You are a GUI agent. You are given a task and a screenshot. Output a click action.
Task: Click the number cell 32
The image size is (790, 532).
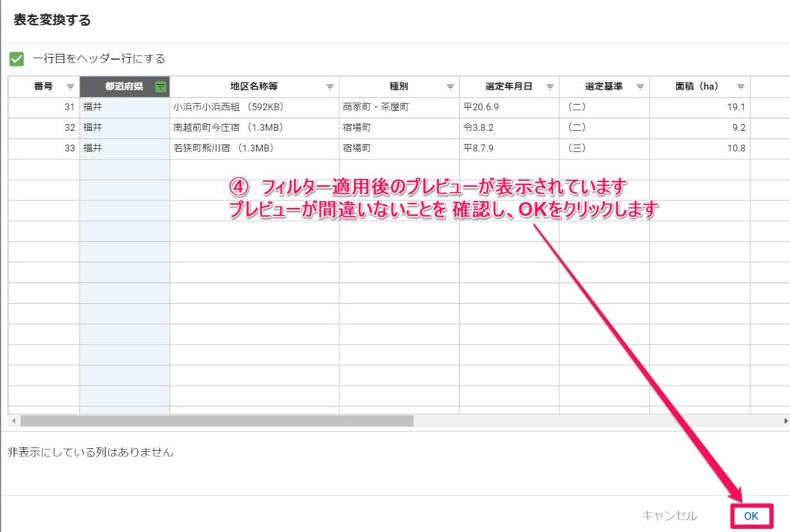pyautogui.click(x=44, y=128)
